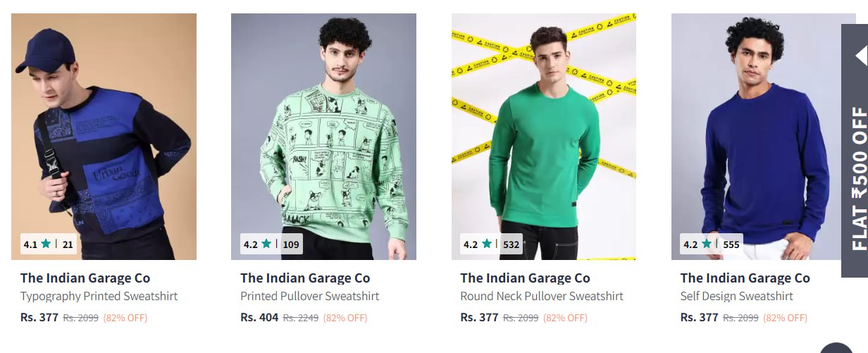
Task: Click brand name above Self Design Sweatshirt
Action: (x=745, y=278)
